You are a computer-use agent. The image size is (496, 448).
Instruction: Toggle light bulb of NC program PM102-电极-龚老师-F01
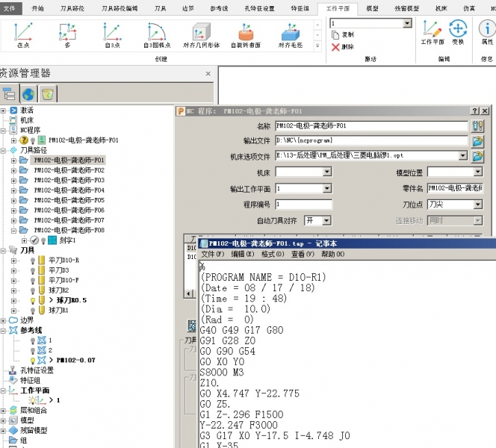coord(33,140)
